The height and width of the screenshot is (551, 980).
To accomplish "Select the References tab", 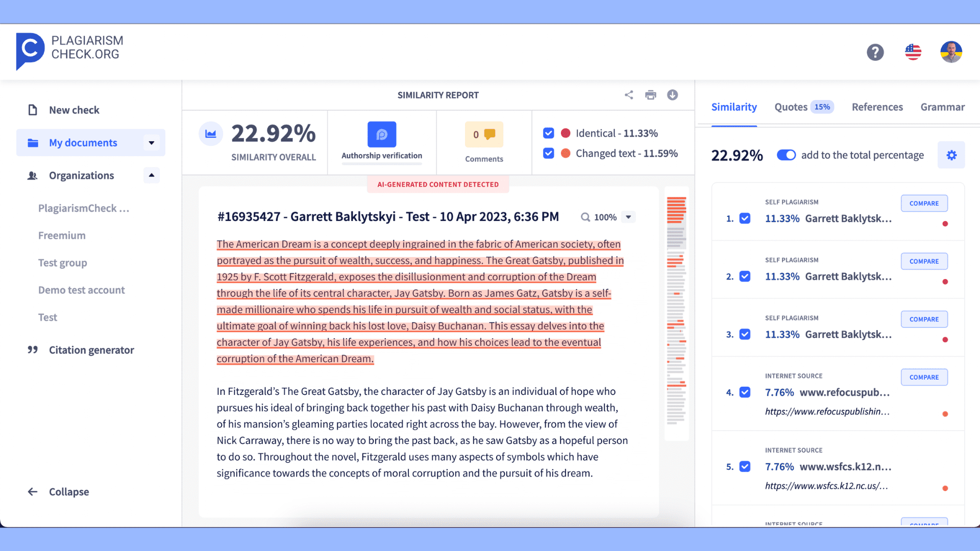I will click(x=877, y=106).
